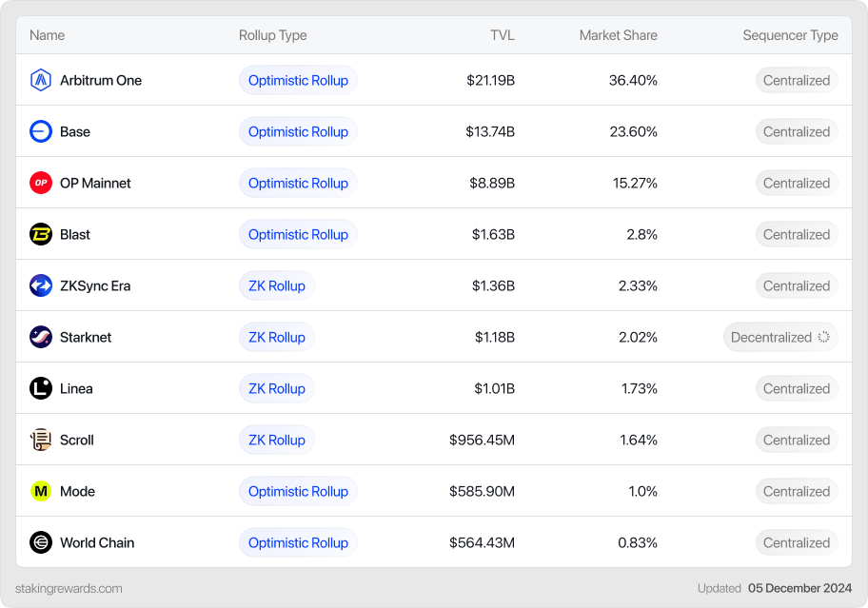Click the Decentralized badge in Starknet row
Screen dimensions: 868x608
(780, 337)
